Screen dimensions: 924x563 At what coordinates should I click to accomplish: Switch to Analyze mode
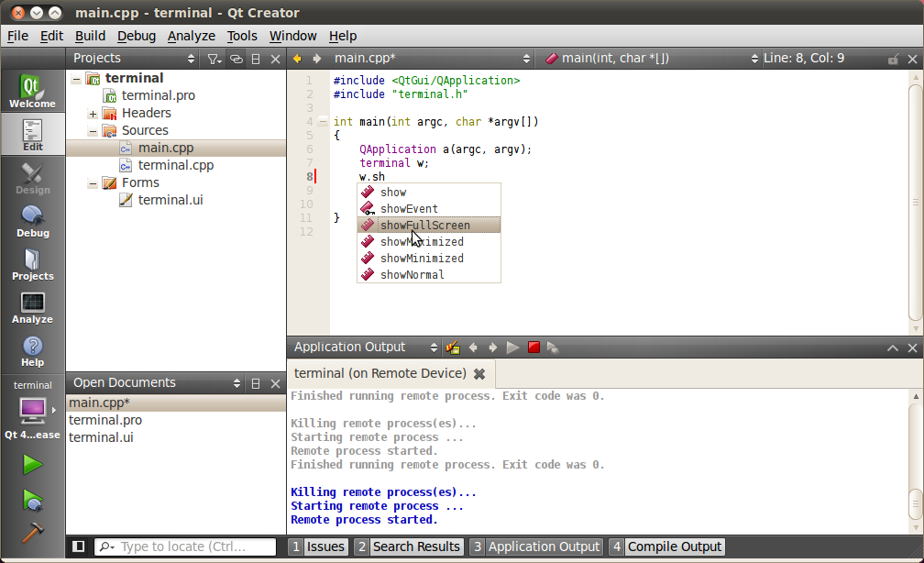pos(32,307)
